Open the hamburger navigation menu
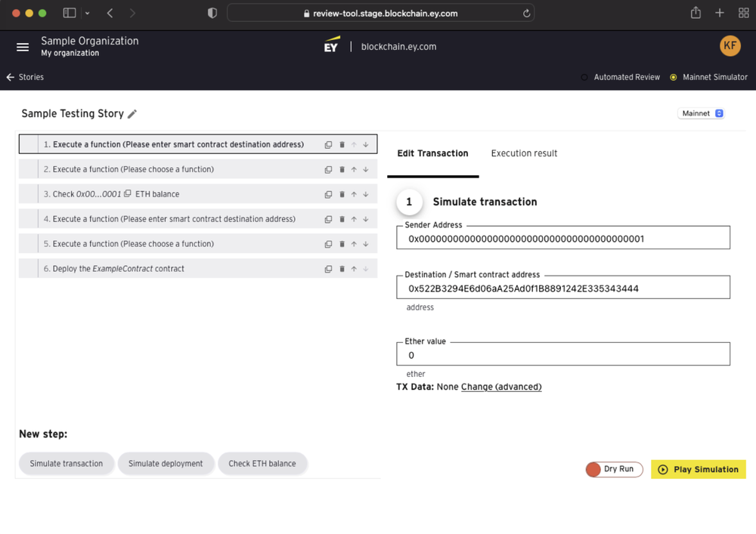This screenshot has height=534, width=756. tap(23, 45)
